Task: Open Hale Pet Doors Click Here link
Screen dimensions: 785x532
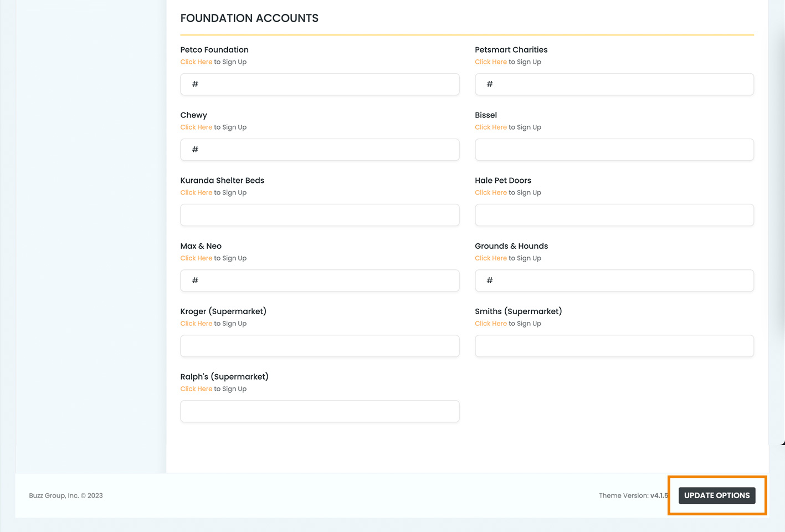Action: click(491, 193)
